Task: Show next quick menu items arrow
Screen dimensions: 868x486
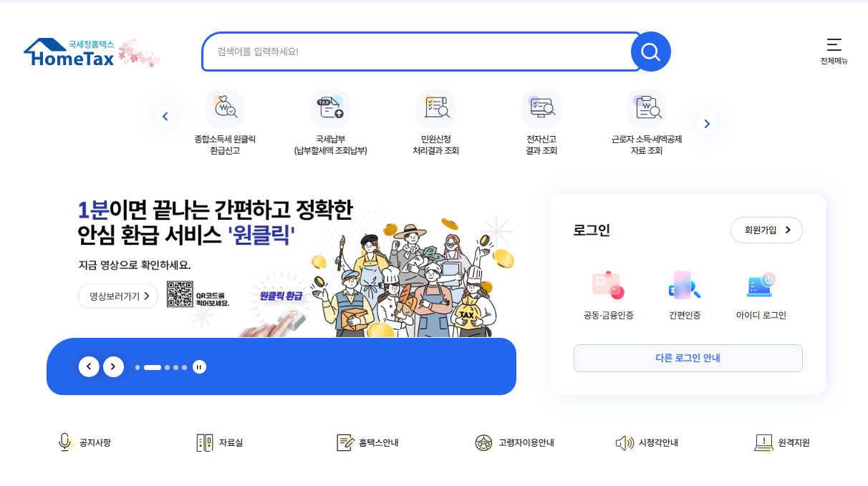Action: 707,124
